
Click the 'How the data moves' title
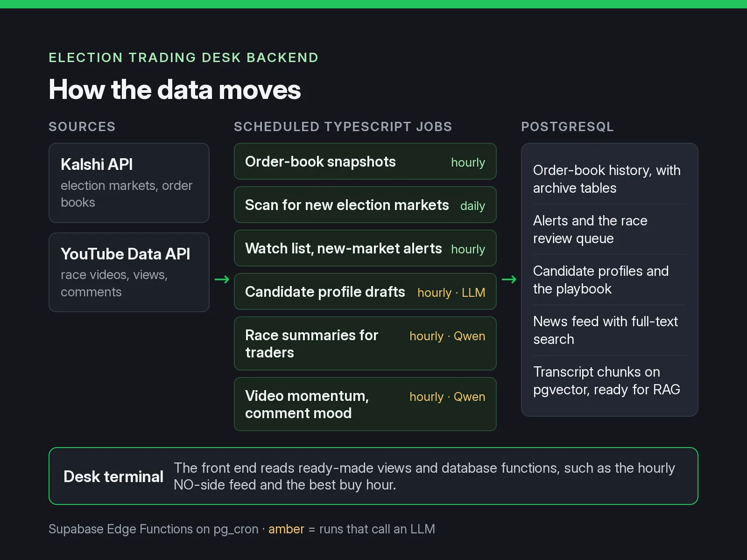[175, 90]
